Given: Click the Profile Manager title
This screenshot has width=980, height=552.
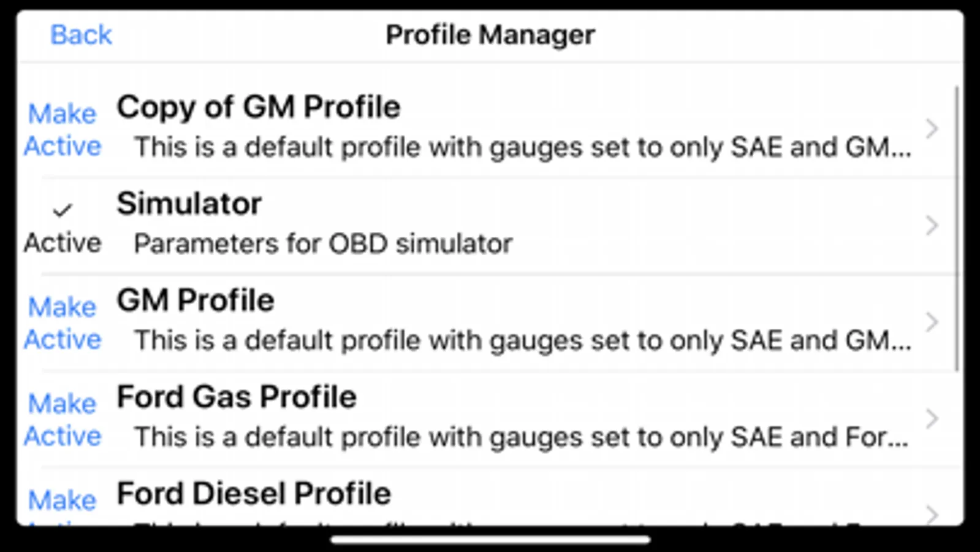Looking at the screenshot, I should [490, 35].
